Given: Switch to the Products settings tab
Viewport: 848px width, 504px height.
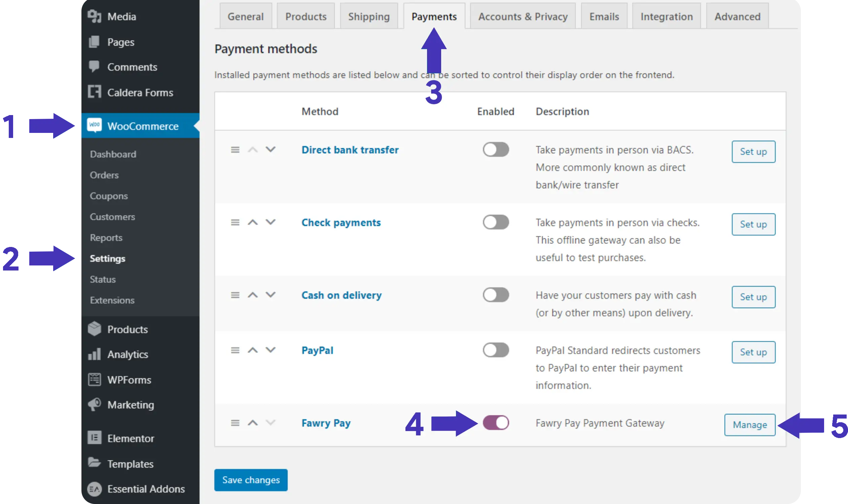Looking at the screenshot, I should (306, 16).
